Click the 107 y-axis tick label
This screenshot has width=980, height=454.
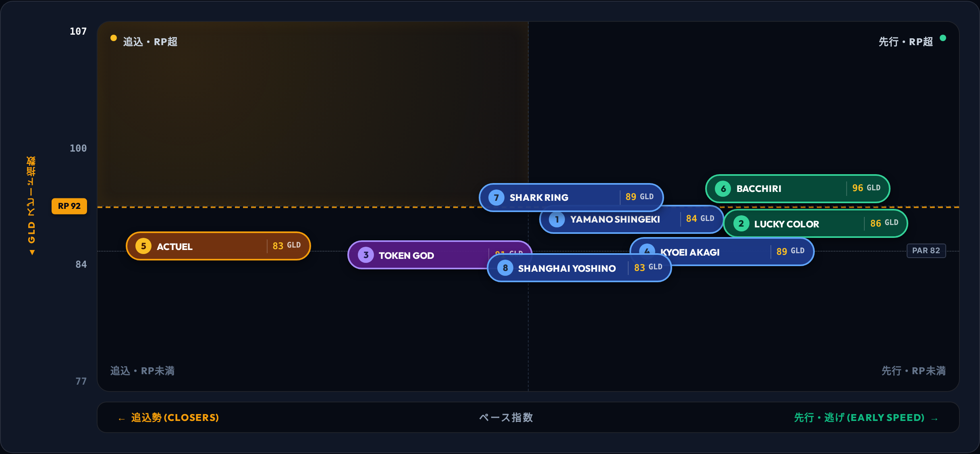78,31
